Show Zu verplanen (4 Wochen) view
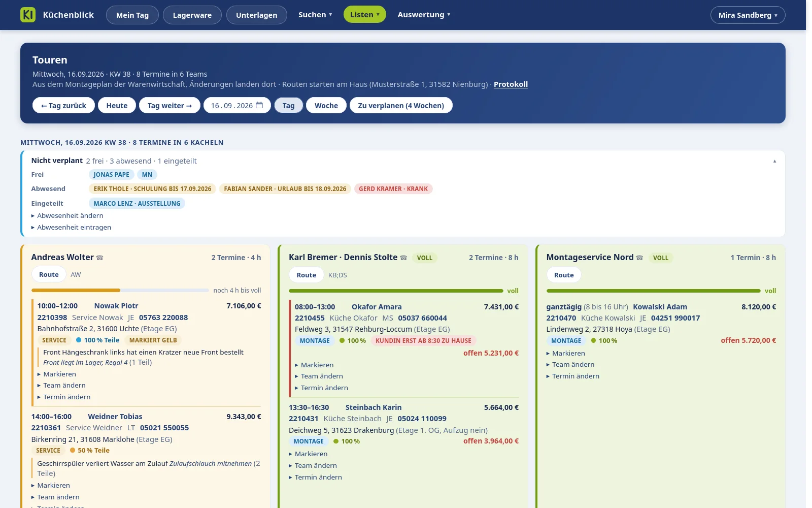 [x=401, y=105]
